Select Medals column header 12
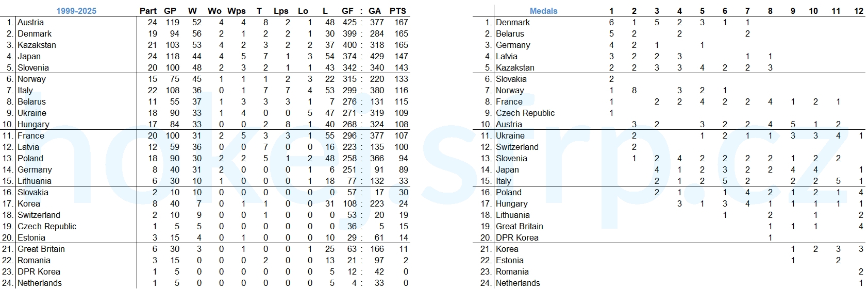868x290 pixels. tap(859, 11)
